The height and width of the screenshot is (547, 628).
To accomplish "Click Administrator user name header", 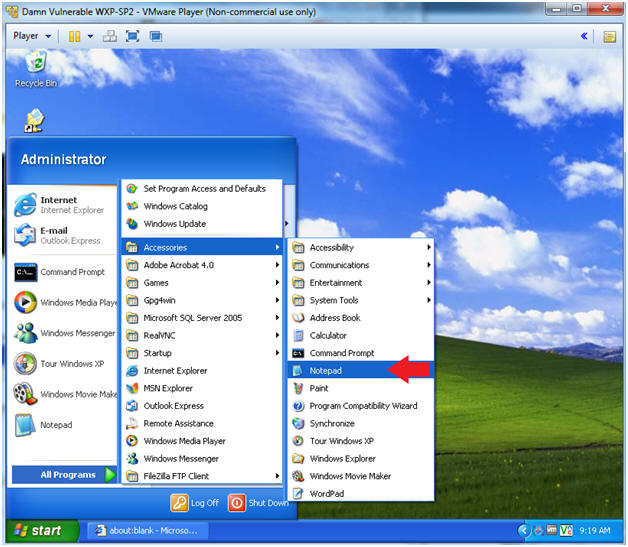I will (x=64, y=159).
